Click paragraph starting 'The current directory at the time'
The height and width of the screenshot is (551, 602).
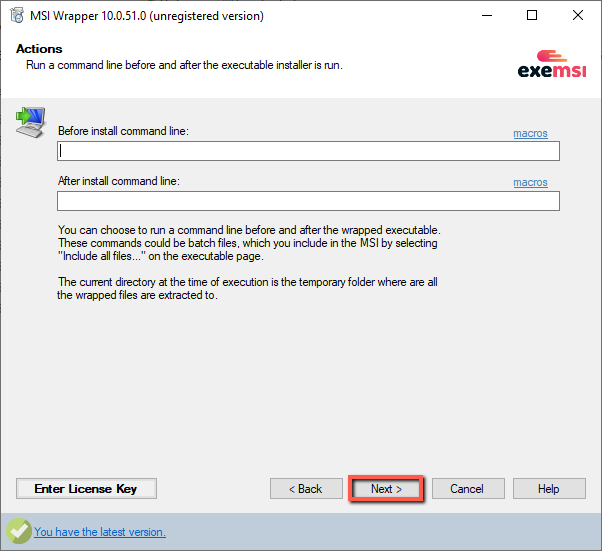pos(248,288)
